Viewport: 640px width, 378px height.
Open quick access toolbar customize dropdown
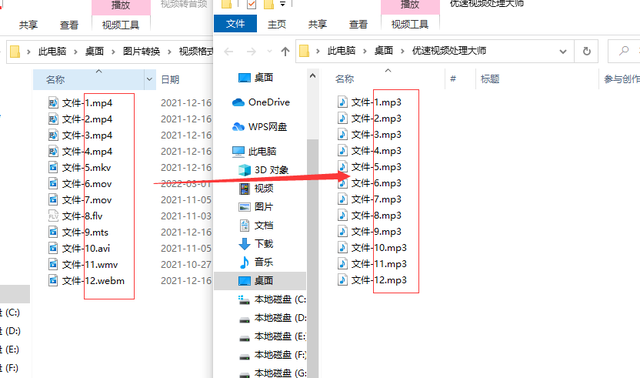click(282, 4)
